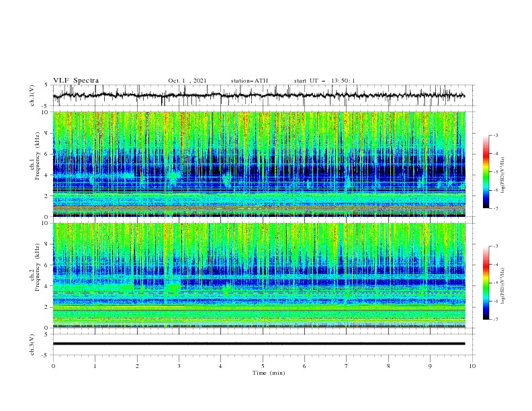The image size is (532, 411).
Task: Click time axis tick label "6"
Action: [304, 366]
